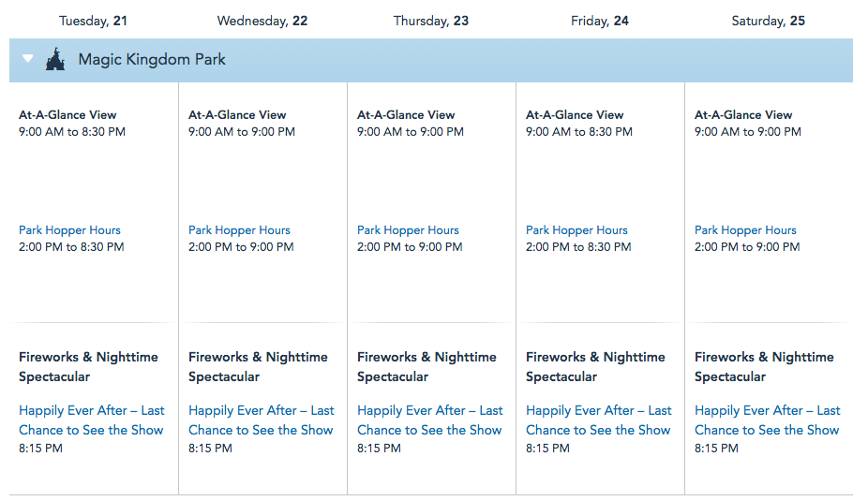
Task: Open Friday's Park Hopper Hours link
Action: pyautogui.click(x=576, y=230)
